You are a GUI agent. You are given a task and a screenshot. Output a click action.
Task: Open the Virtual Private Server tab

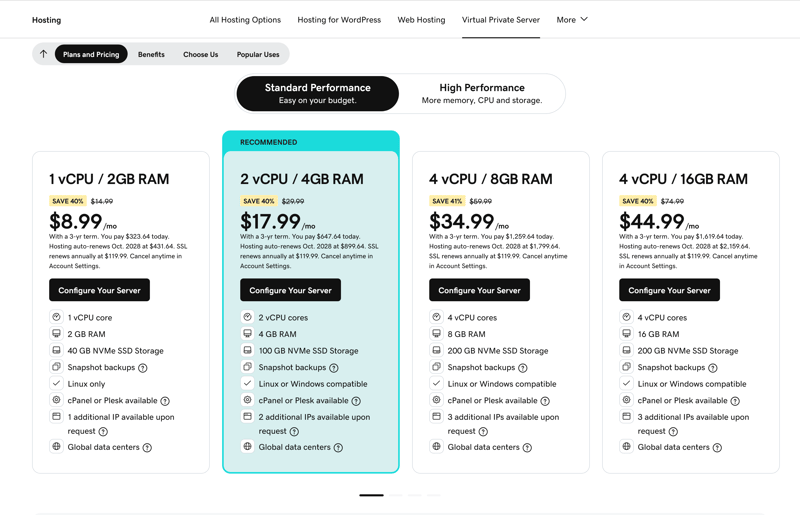pyautogui.click(x=501, y=20)
